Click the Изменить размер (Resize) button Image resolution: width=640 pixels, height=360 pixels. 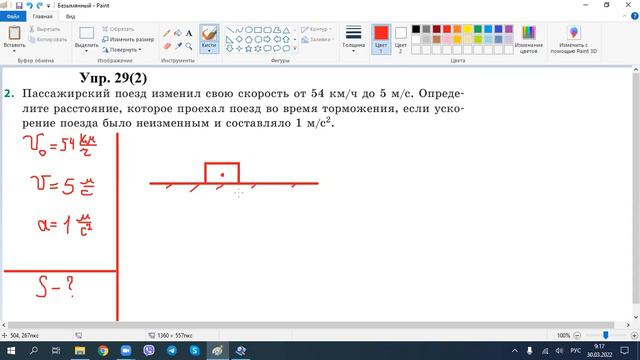128,40
